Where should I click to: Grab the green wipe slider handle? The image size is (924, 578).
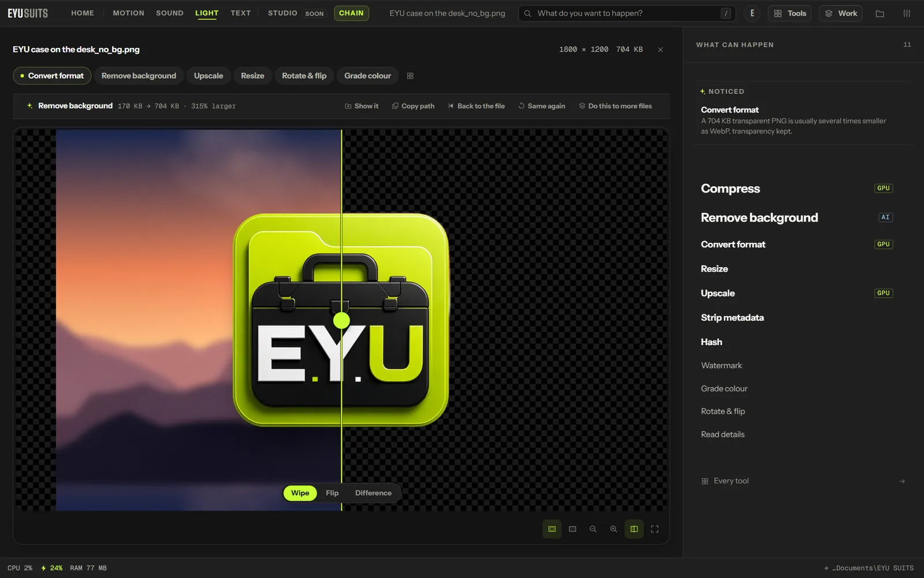[341, 320]
